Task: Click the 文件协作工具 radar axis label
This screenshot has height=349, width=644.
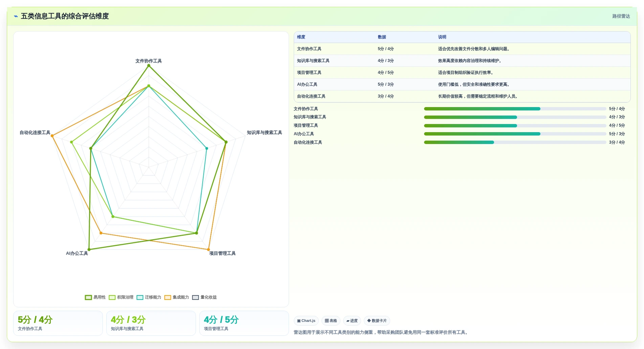Action: pos(149,61)
